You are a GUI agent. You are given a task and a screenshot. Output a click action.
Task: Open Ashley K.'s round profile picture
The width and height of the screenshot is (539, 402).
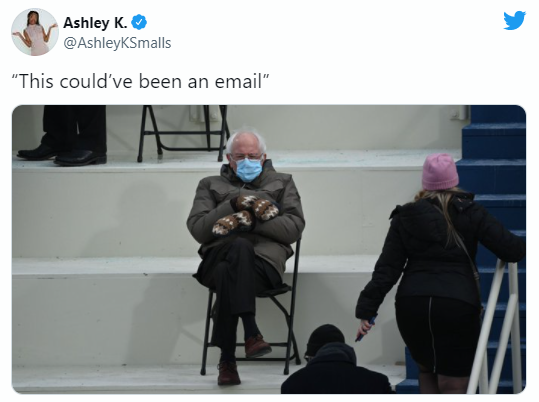click(x=35, y=32)
